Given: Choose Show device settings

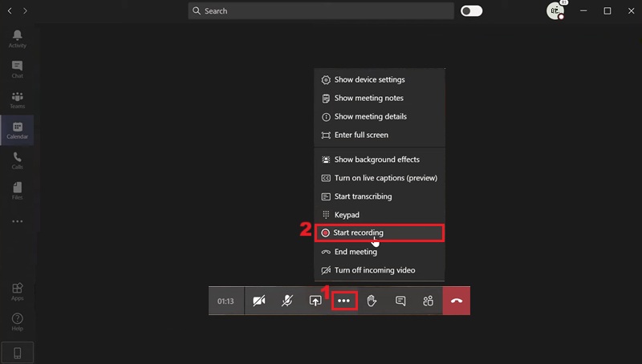Looking at the screenshot, I should pos(369,80).
